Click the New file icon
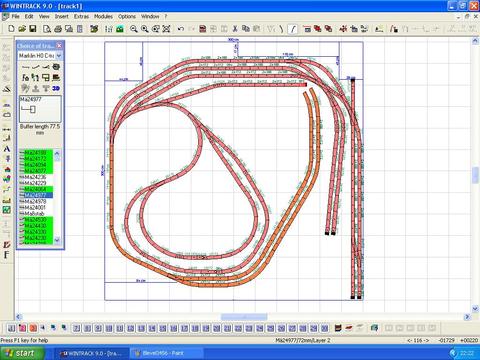 [x=11, y=29]
